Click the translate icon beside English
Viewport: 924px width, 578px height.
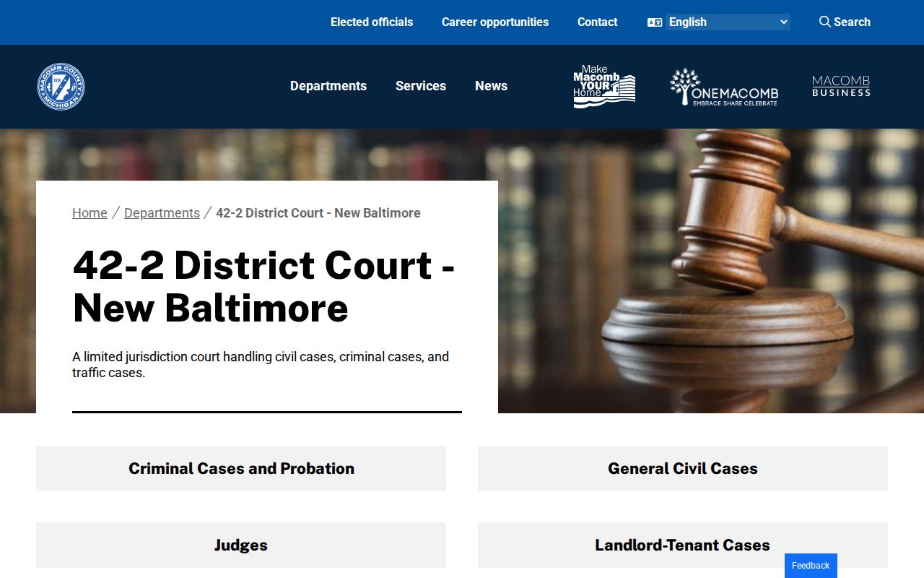(x=655, y=22)
